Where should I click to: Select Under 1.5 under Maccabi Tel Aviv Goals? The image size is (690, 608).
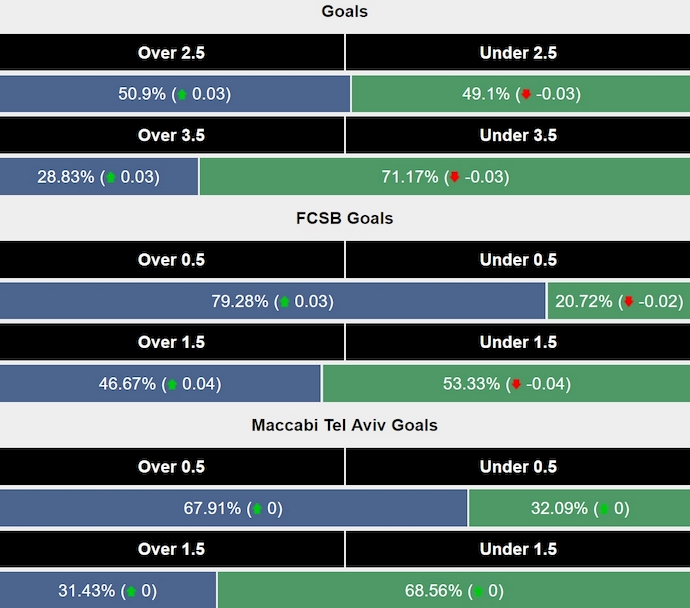[518, 549]
